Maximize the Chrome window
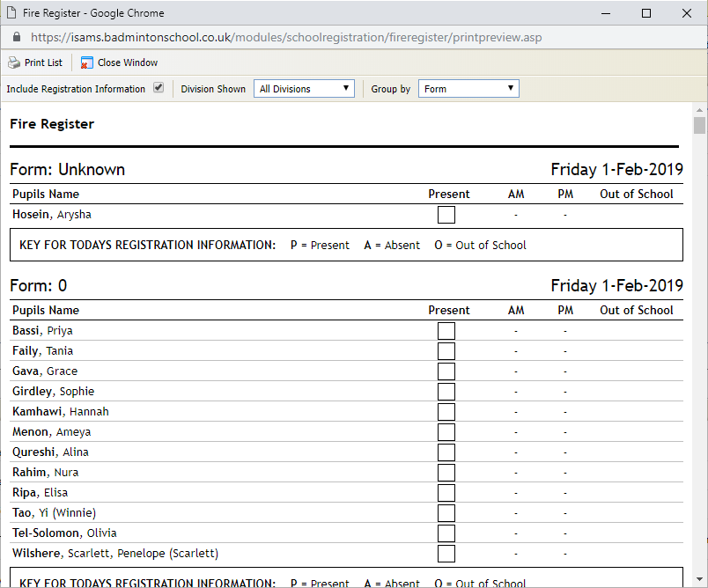The width and height of the screenshot is (708, 588). 646,13
